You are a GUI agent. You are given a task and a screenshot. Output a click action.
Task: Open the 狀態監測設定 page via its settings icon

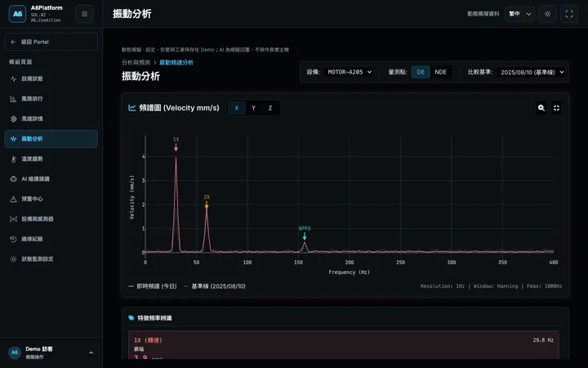[14, 259]
